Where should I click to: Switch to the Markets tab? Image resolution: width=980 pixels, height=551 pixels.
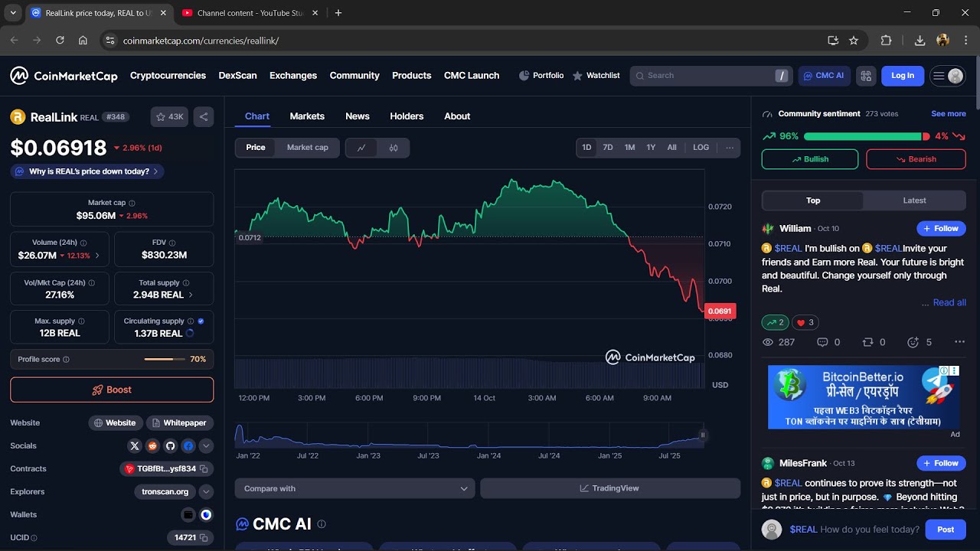coord(307,116)
